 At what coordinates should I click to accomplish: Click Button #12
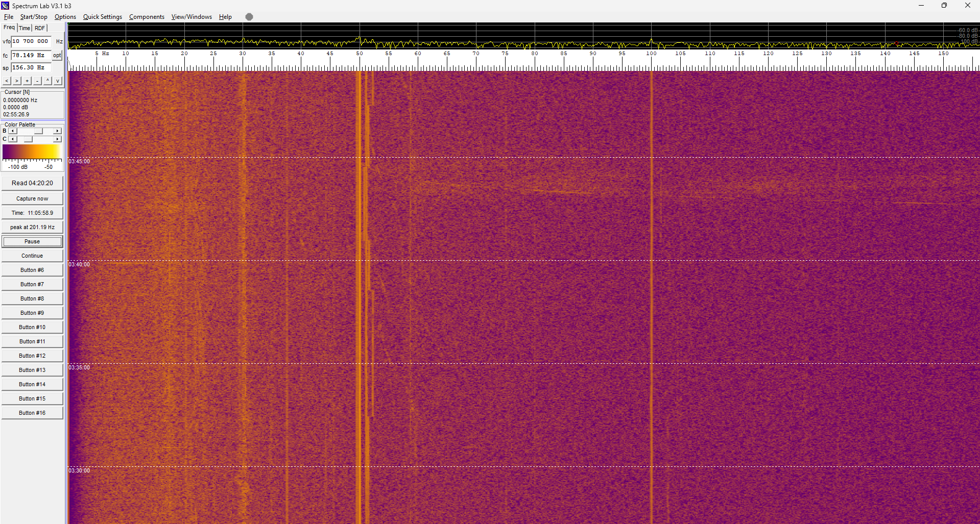coord(32,356)
